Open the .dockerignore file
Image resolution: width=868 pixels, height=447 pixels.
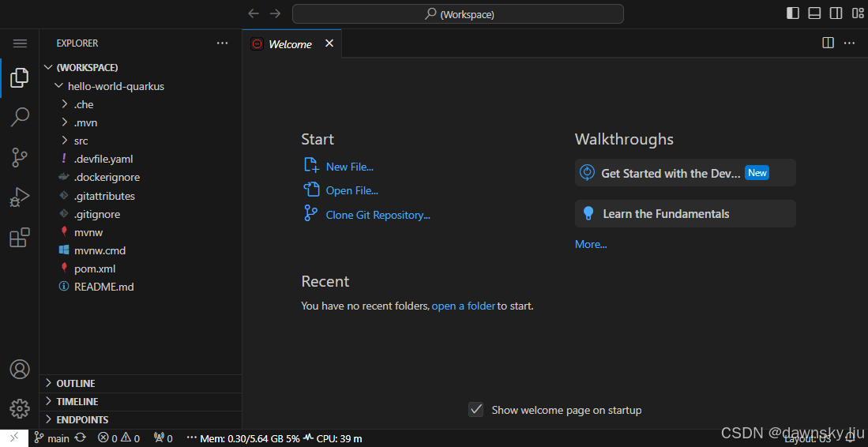[x=141, y=178]
